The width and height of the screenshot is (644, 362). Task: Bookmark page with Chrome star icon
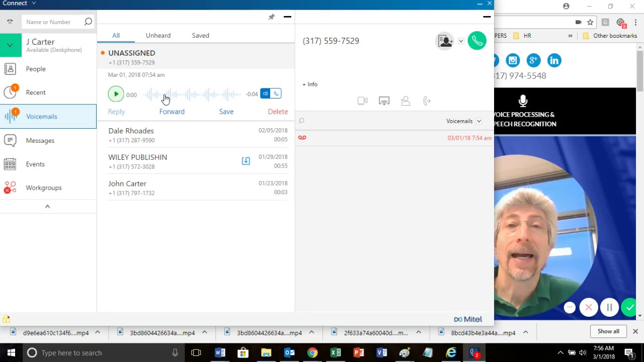pos(590,22)
